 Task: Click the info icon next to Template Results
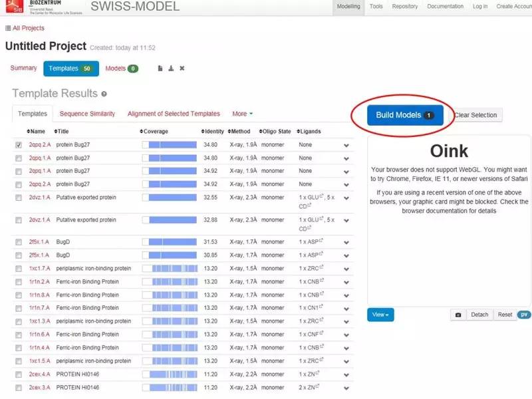[x=104, y=94]
